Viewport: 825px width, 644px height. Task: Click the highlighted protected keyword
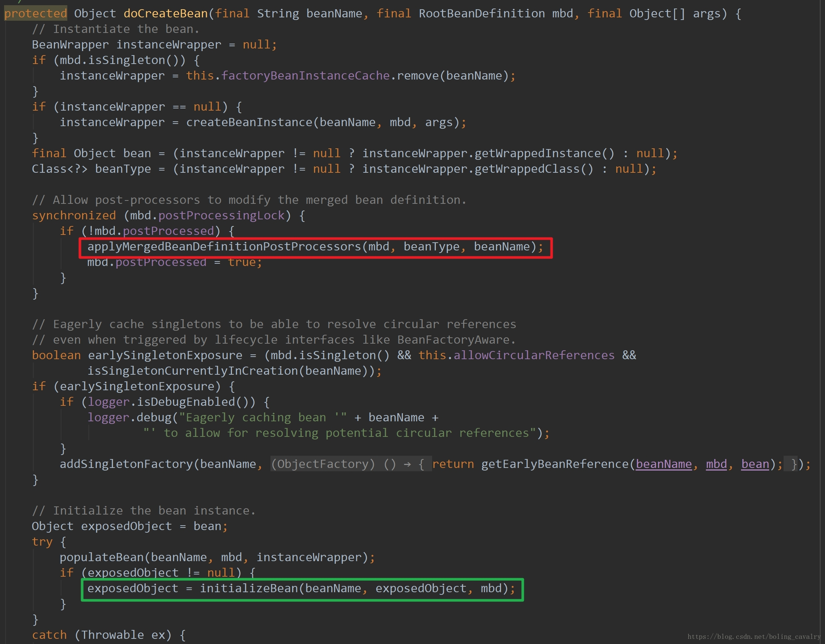[36, 14]
